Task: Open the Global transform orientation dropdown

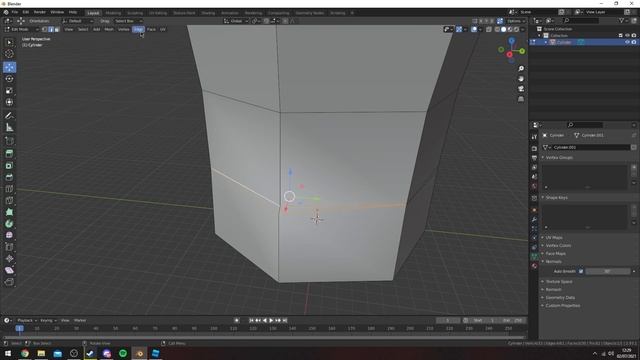Action: (x=236, y=21)
